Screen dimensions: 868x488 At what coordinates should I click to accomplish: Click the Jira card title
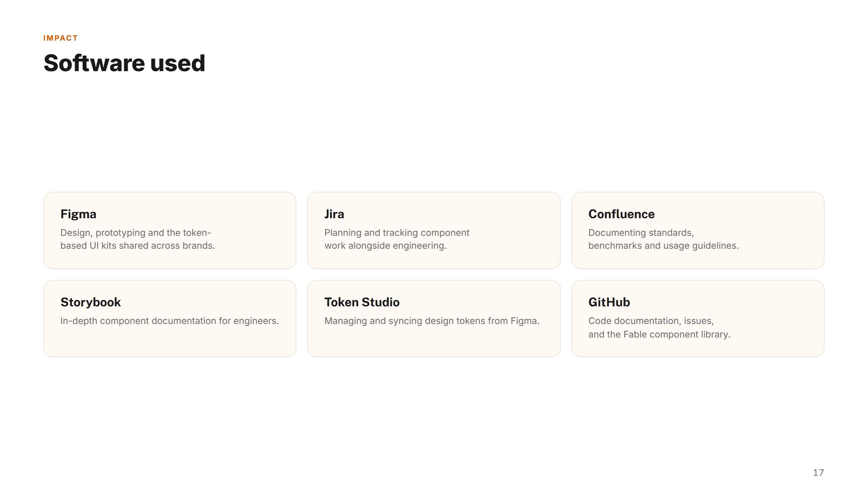[x=334, y=214]
